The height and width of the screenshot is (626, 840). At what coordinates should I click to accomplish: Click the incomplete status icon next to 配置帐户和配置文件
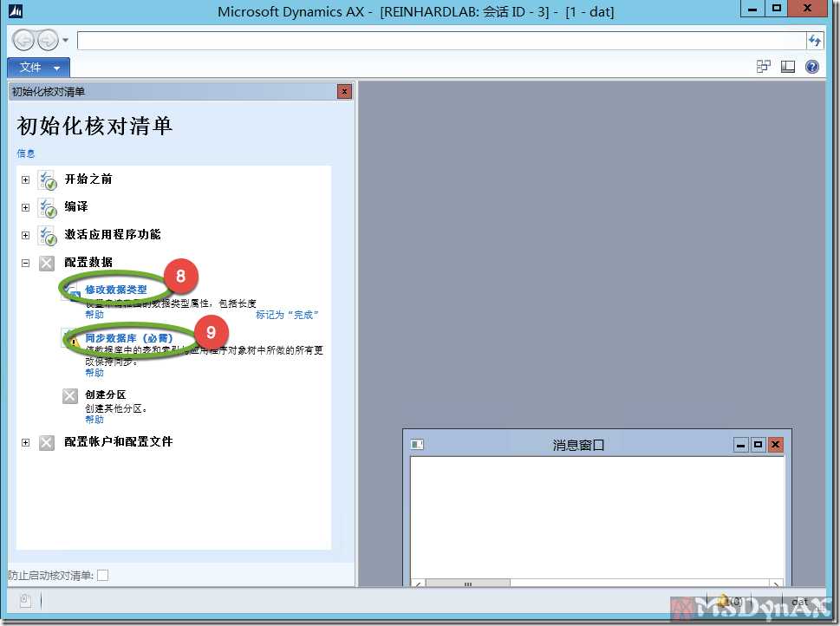[47, 443]
